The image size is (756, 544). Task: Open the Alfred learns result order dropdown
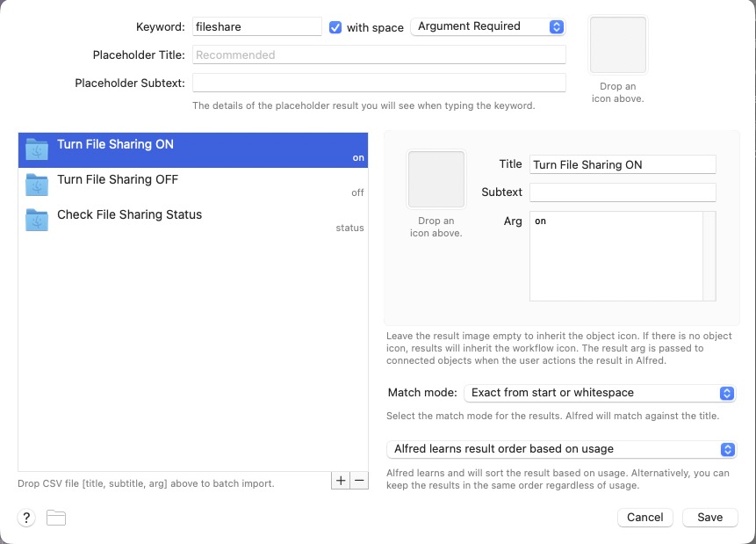point(560,449)
